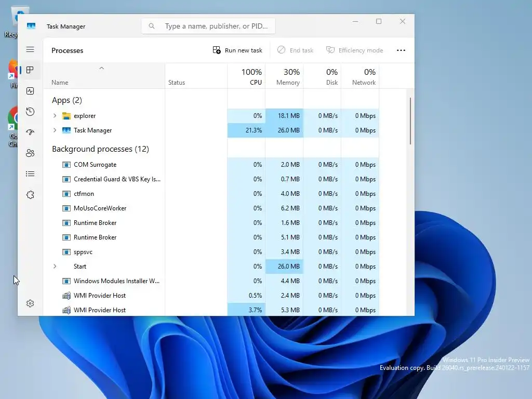This screenshot has width=532, height=399.
Task: Click the End task button
Action: pos(295,50)
